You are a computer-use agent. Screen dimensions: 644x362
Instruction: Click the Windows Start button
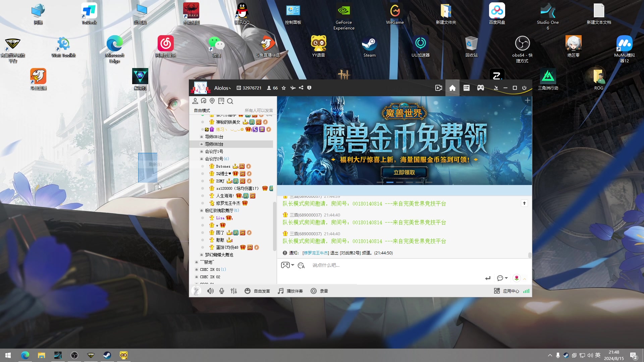[8, 355]
